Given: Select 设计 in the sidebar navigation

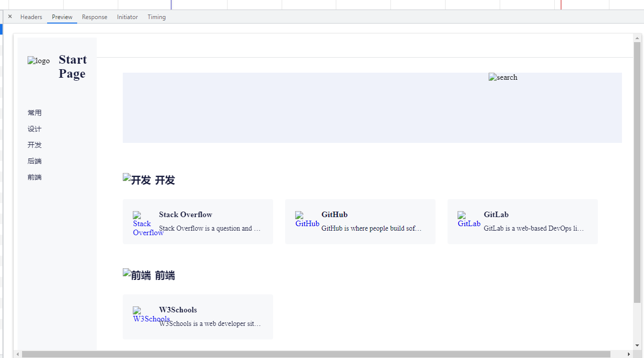Looking at the screenshot, I should pos(34,129).
